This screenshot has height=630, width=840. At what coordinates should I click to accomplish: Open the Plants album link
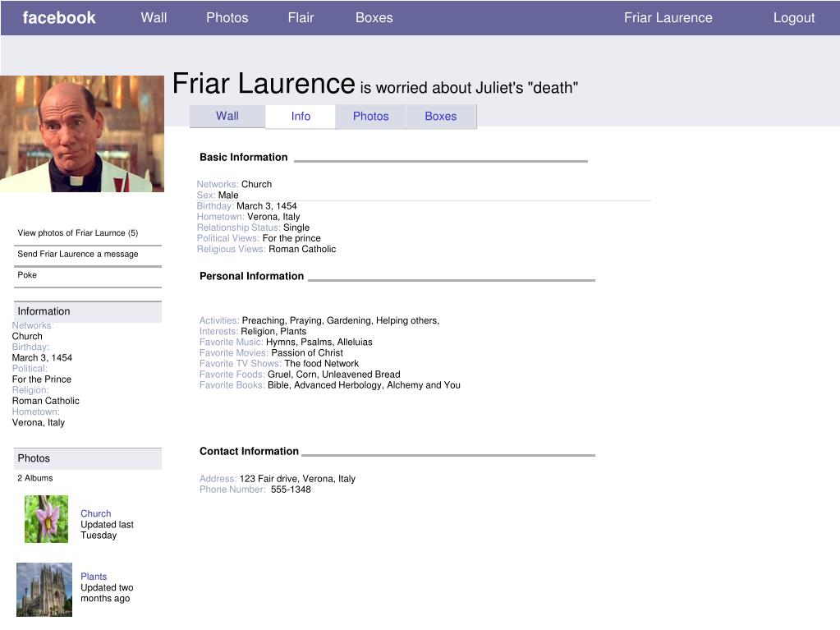[94, 577]
